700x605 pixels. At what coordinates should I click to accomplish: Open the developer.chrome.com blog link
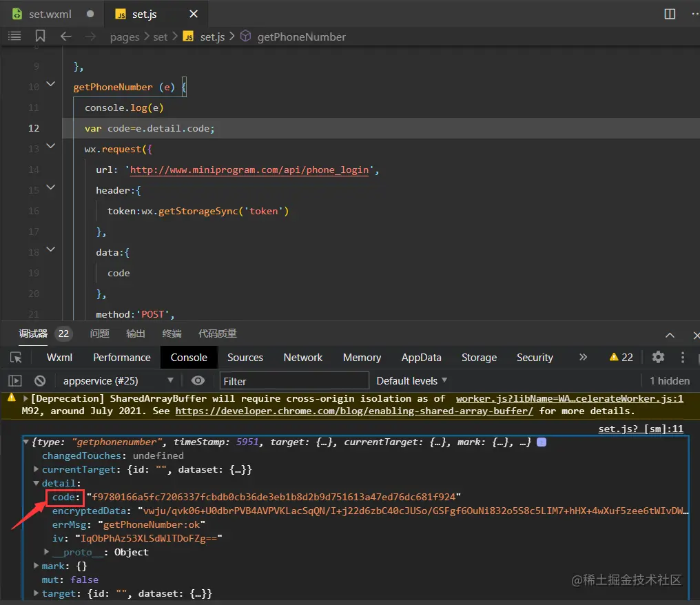[354, 411]
